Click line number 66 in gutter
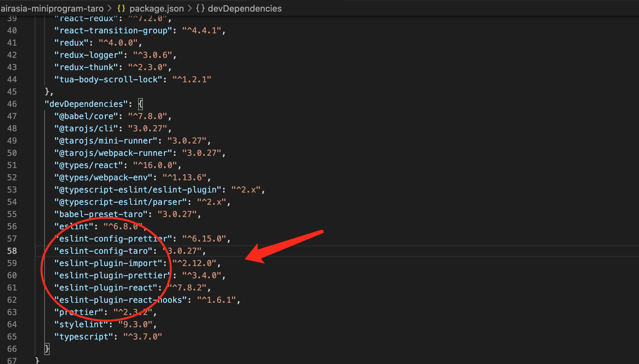 click(x=12, y=349)
